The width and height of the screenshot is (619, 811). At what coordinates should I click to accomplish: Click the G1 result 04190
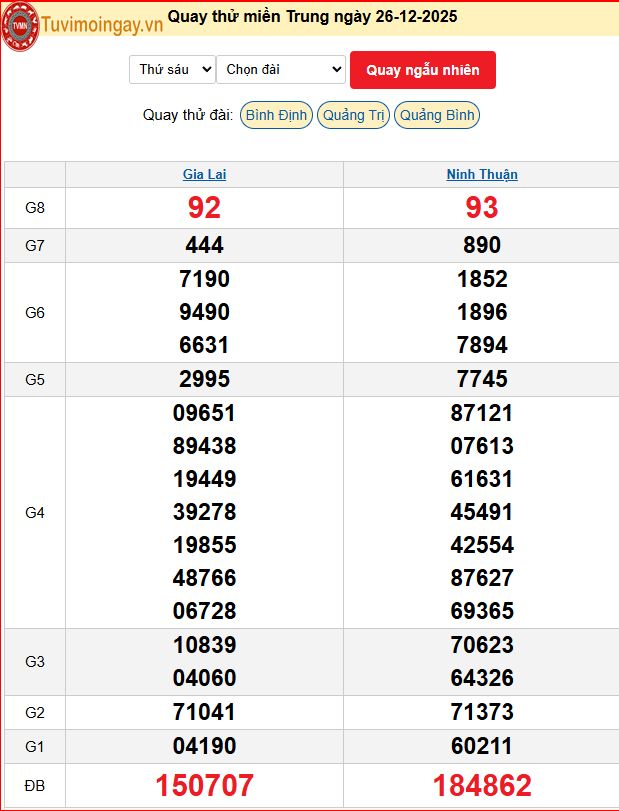[204, 746]
